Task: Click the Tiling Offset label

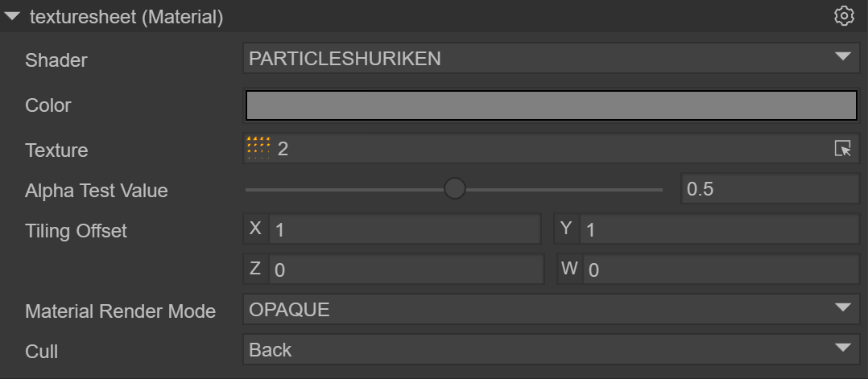Action: 76,231
